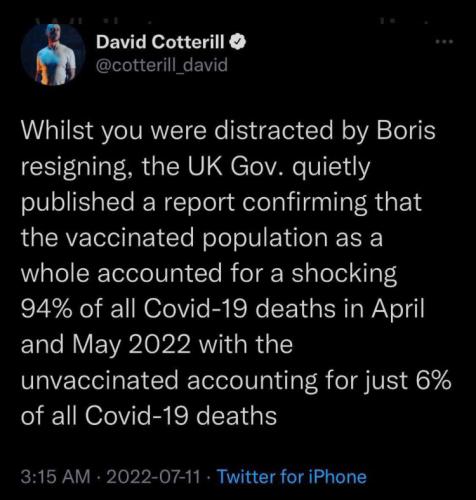Click the blue verified badge icon
This screenshot has height=500, width=476.
238,42
